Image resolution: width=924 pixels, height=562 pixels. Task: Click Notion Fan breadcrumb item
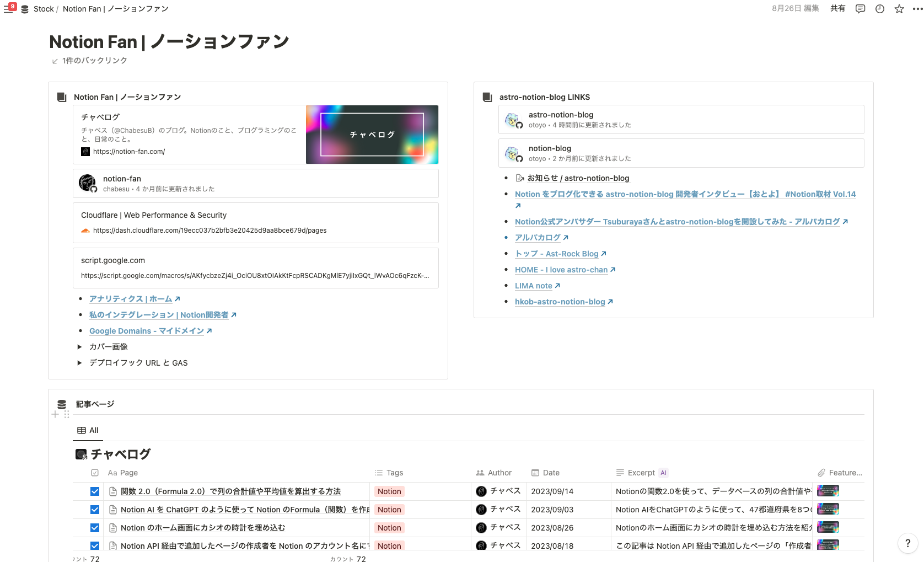pos(116,9)
